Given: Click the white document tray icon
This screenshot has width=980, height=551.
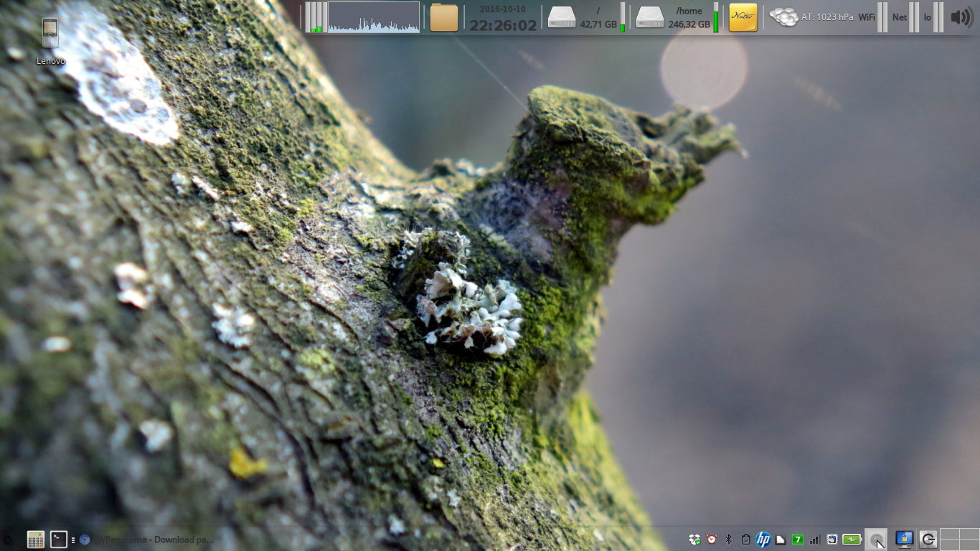Looking at the screenshot, I should [x=781, y=540].
